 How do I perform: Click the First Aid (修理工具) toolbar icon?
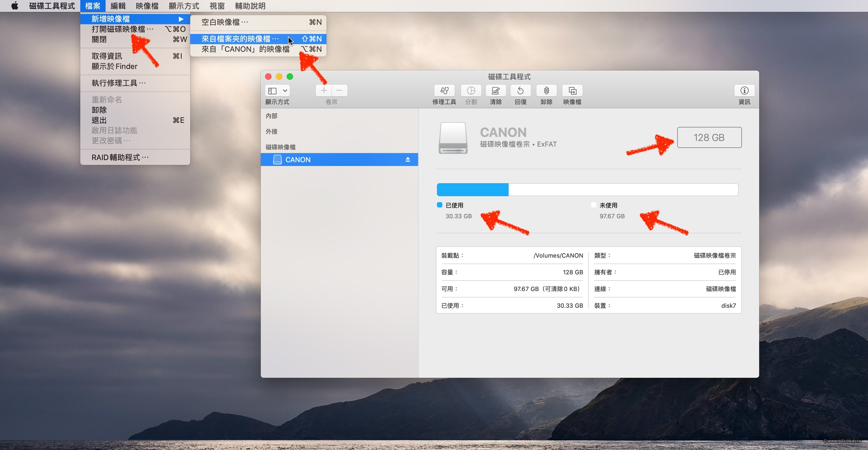(444, 91)
